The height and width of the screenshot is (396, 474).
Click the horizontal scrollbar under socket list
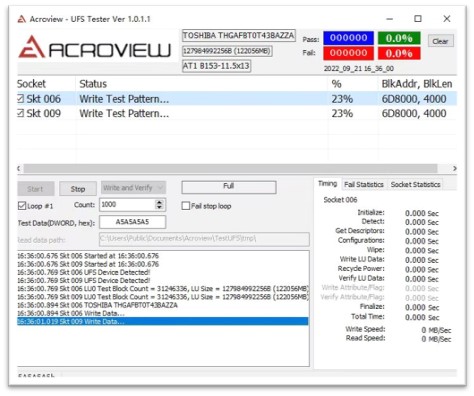(x=230, y=168)
